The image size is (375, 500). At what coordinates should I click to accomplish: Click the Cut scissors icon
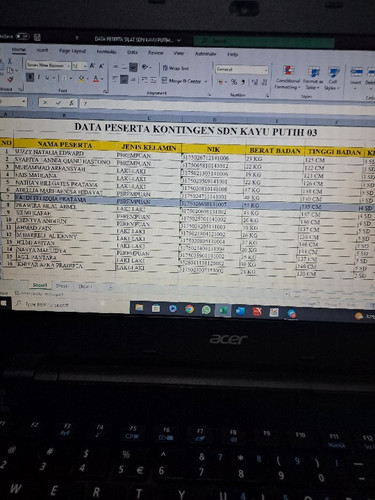tap(10, 61)
